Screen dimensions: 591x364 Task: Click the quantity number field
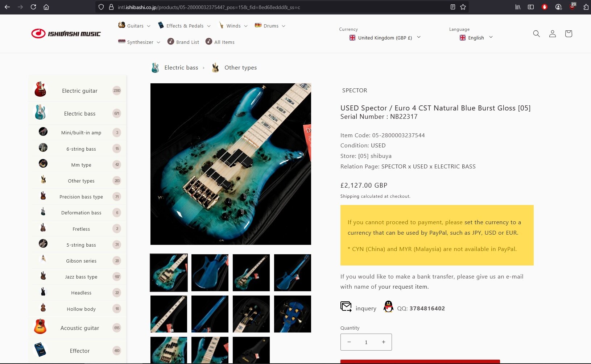pyautogui.click(x=366, y=342)
